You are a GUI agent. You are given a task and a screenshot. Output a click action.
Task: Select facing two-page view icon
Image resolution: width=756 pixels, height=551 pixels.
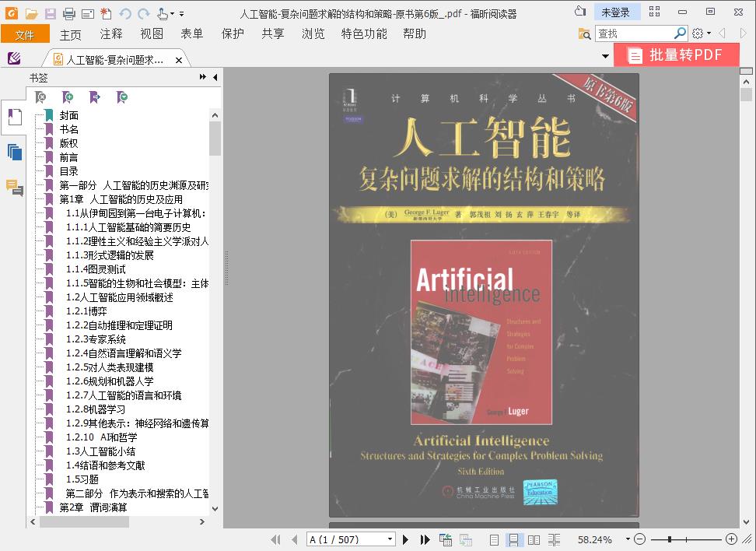coord(534,540)
